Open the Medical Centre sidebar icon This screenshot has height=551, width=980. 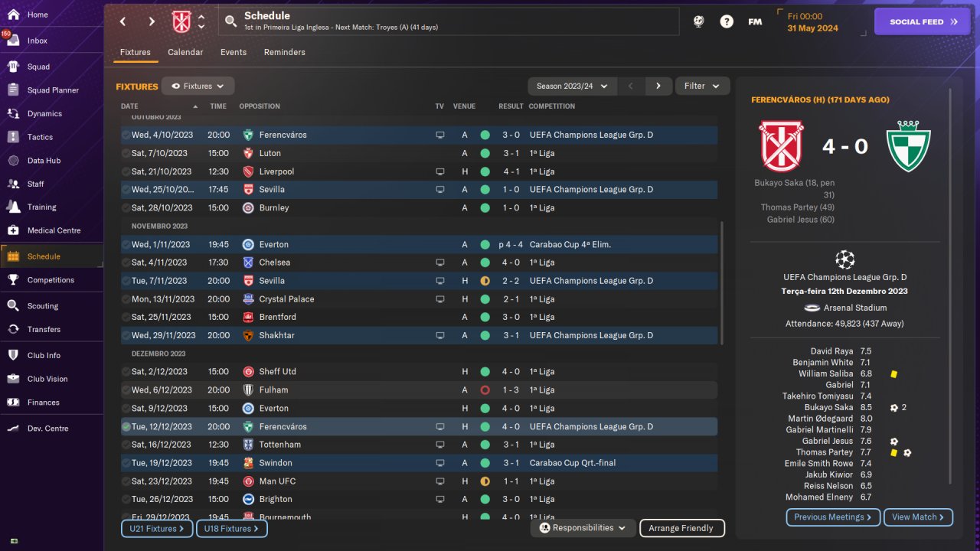click(13, 230)
